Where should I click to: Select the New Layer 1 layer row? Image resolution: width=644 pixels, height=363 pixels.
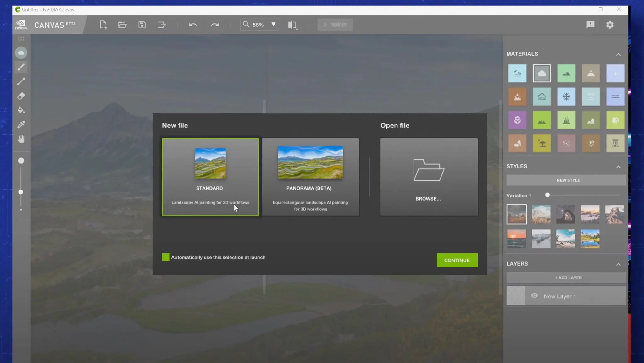566,295
